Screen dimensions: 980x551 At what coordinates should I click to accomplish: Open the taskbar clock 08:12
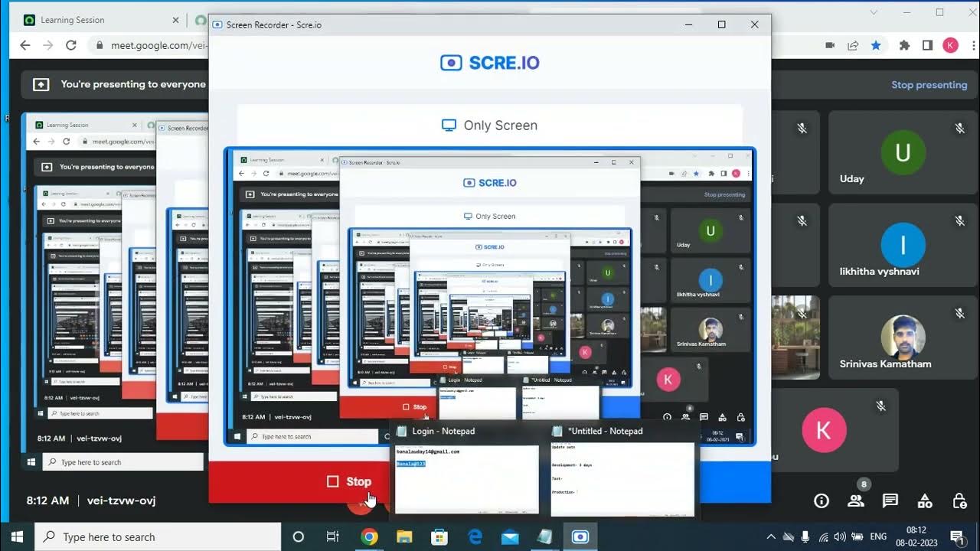[916, 536]
